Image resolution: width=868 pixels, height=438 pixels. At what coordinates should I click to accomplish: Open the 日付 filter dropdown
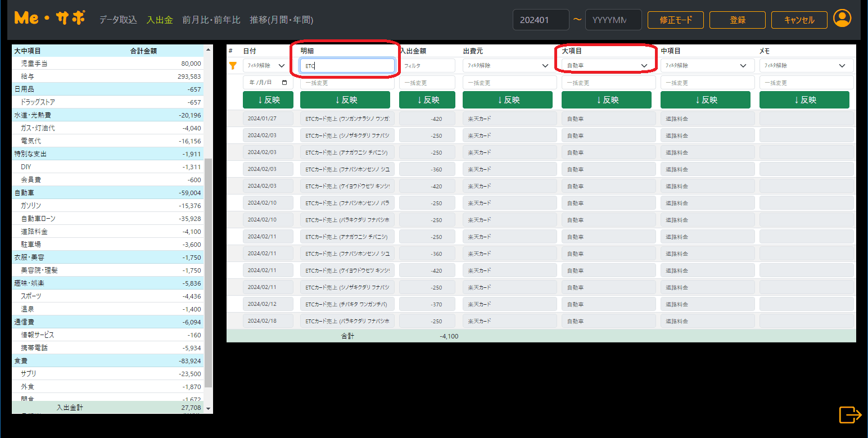(x=268, y=66)
